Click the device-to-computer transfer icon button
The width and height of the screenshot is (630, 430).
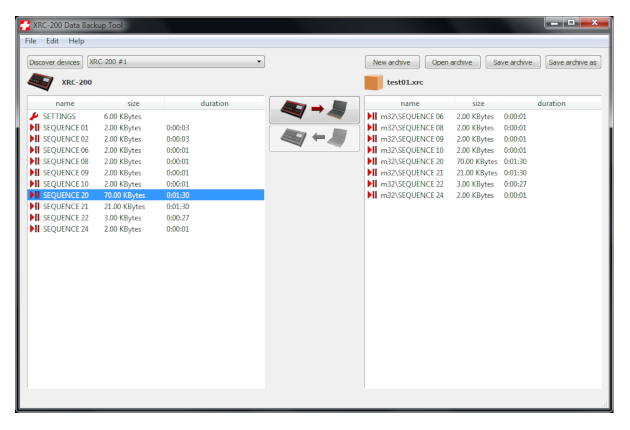[314, 110]
